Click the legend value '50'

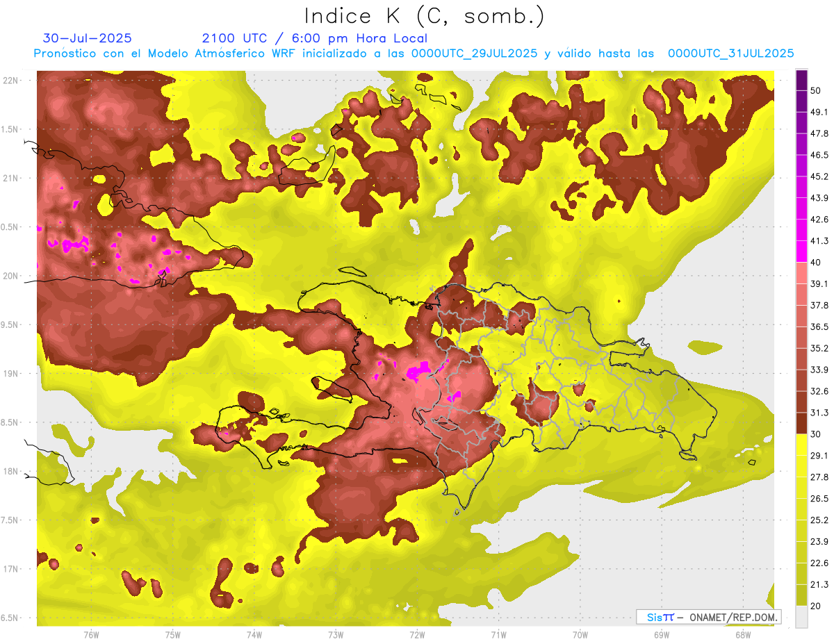coord(817,91)
